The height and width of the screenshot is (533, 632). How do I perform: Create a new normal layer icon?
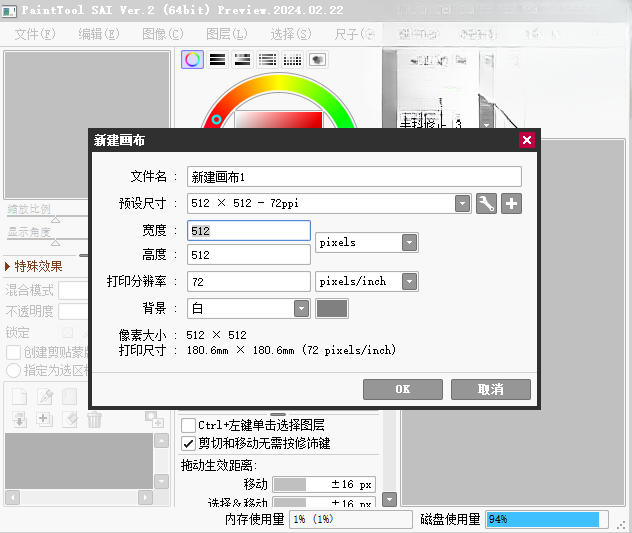[19, 397]
